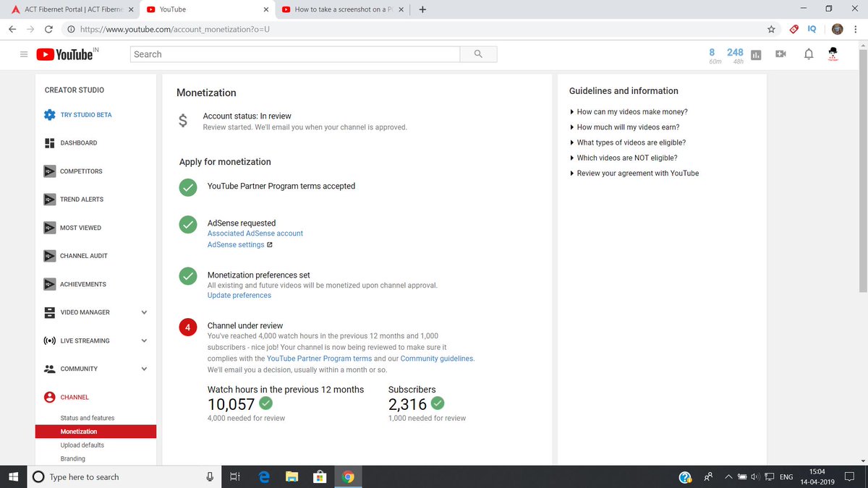Switch to the 'How to take a screenshot' tab
868x488 pixels.
pos(343,9)
